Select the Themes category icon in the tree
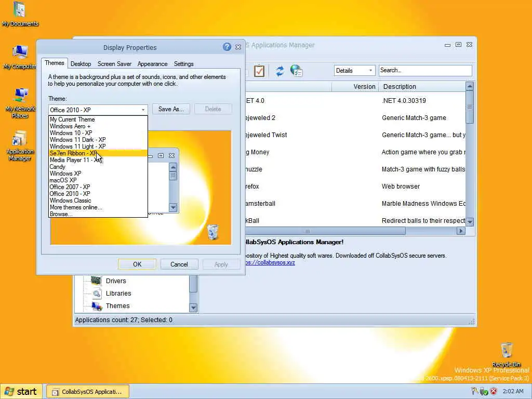This screenshot has height=399, width=532. coord(97,305)
